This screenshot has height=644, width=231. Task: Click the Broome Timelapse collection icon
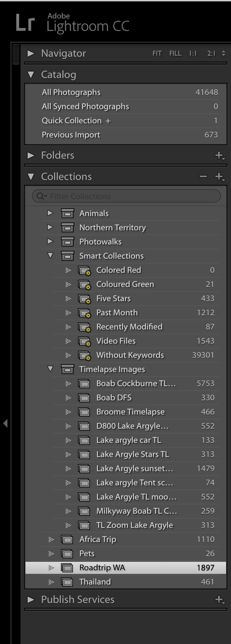pyautogui.click(x=84, y=412)
